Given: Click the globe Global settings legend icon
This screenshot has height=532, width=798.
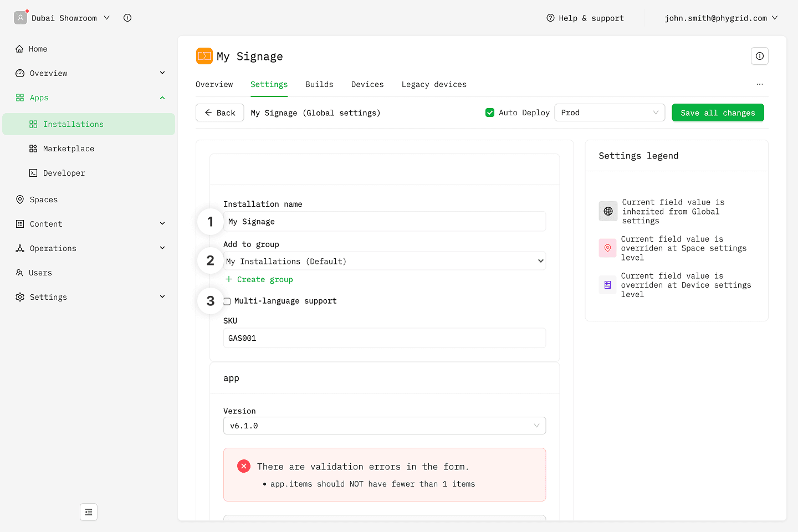Looking at the screenshot, I should pos(608,211).
